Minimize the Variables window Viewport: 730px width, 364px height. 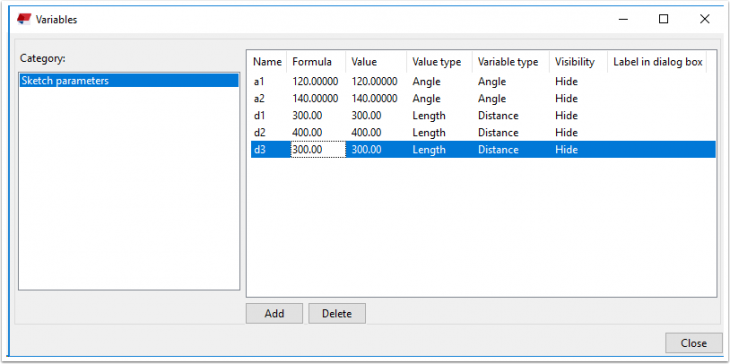click(x=623, y=19)
